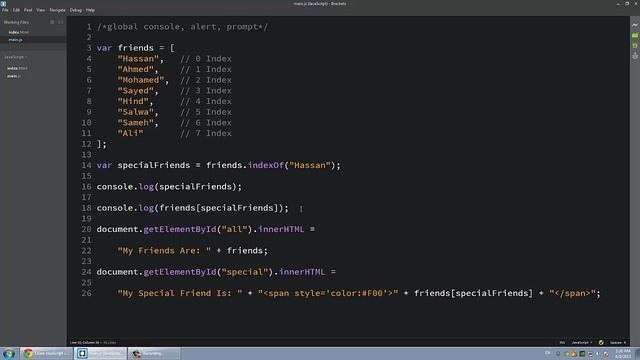This screenshot has height=360, width=640.
Task: Click "Mohamed" string on line 6
Action: click(140, 80)
